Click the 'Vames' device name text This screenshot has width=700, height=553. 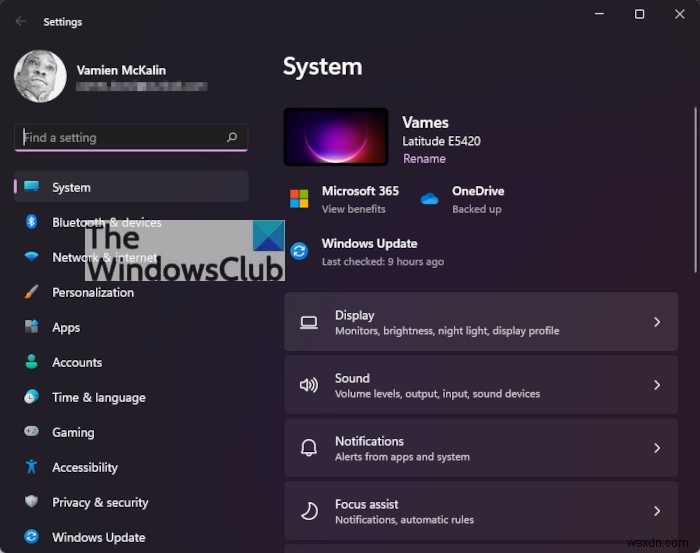[x=425, y=122]
